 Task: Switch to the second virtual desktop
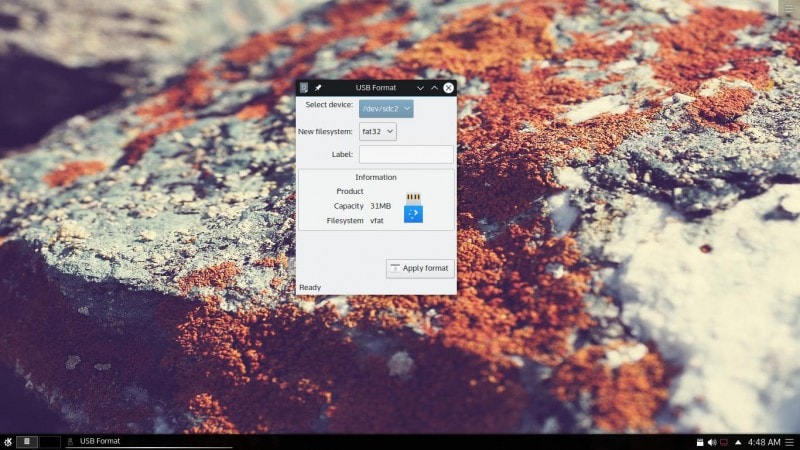[49, 442]
